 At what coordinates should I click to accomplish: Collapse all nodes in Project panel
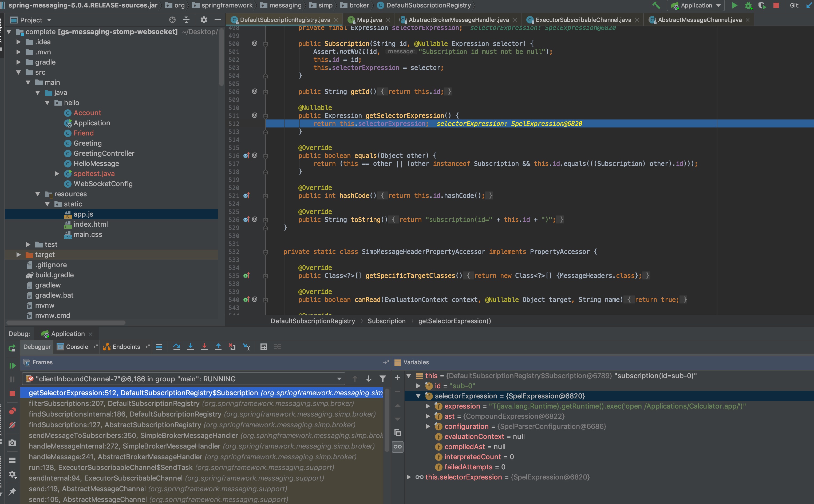point(187,20)
